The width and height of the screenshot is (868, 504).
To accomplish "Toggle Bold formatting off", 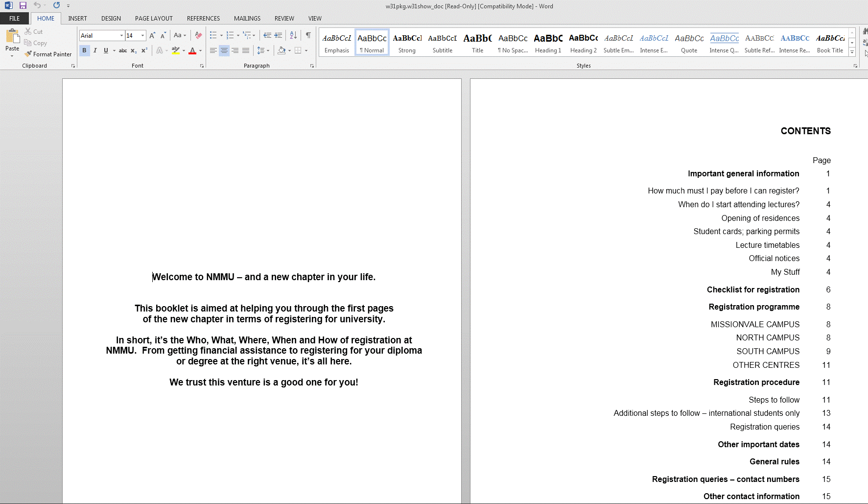I will (84, 50).
